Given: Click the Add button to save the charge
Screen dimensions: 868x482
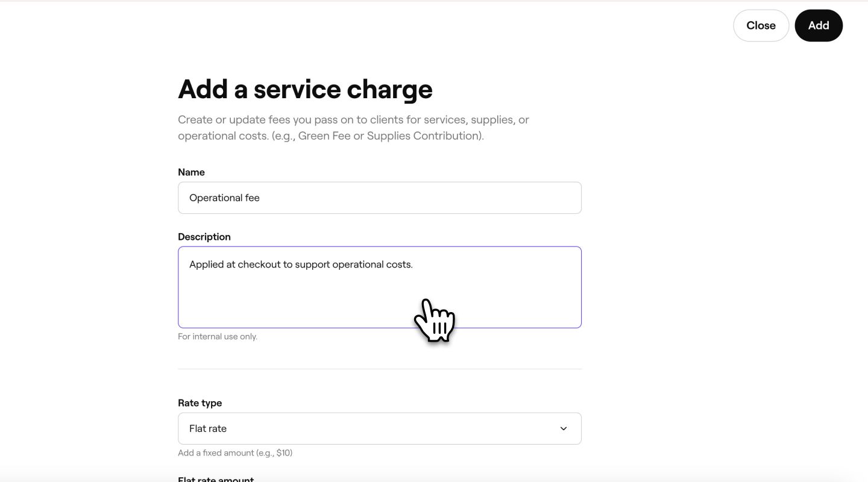Looking at the screenshot, I should pyautogui.click(x=819, y=25).
